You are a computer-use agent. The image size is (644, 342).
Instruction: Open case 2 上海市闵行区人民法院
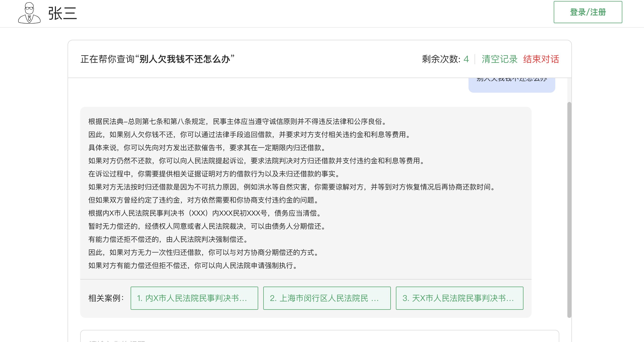(327, 298)
